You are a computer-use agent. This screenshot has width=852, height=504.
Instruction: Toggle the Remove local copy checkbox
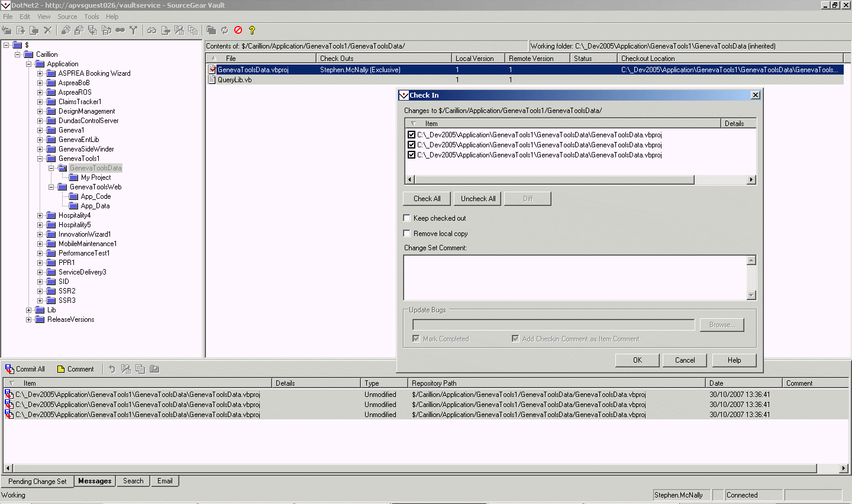click(407, 234)
